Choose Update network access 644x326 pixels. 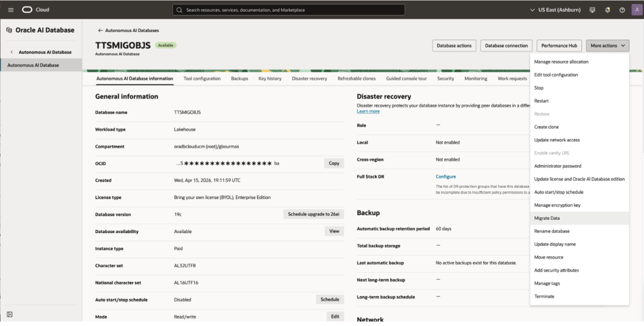pyautogui.click(x=579, y=140)
